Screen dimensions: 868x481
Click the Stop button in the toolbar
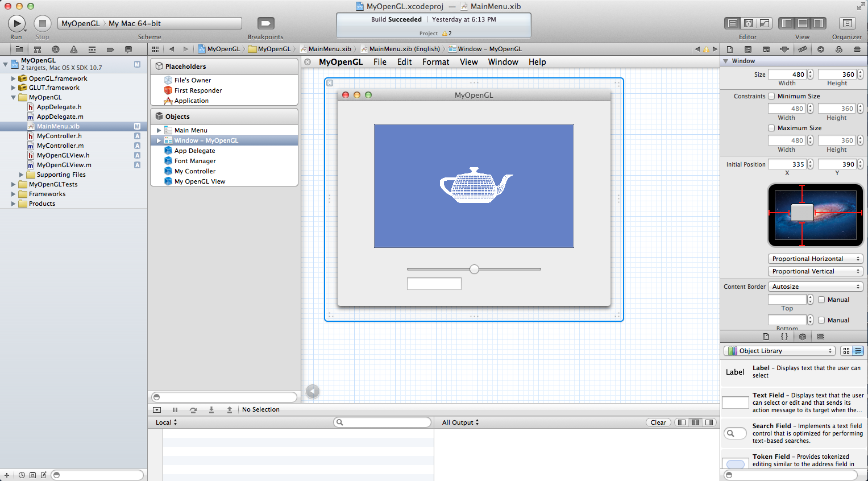pos(43,23)
